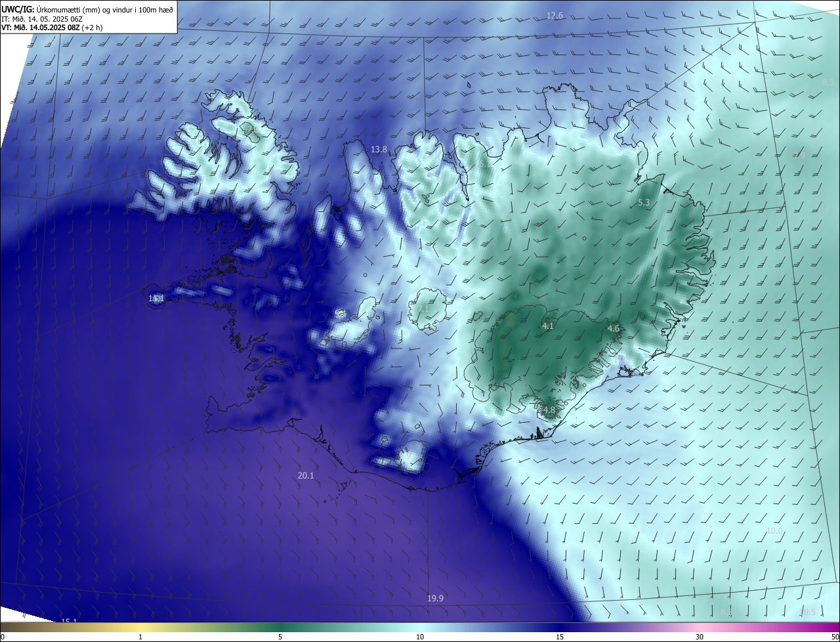
Task: Click the map title 'UWC/IG: Úrkomumætti (mm) og vindur'
Action: (x=87, y=9)
